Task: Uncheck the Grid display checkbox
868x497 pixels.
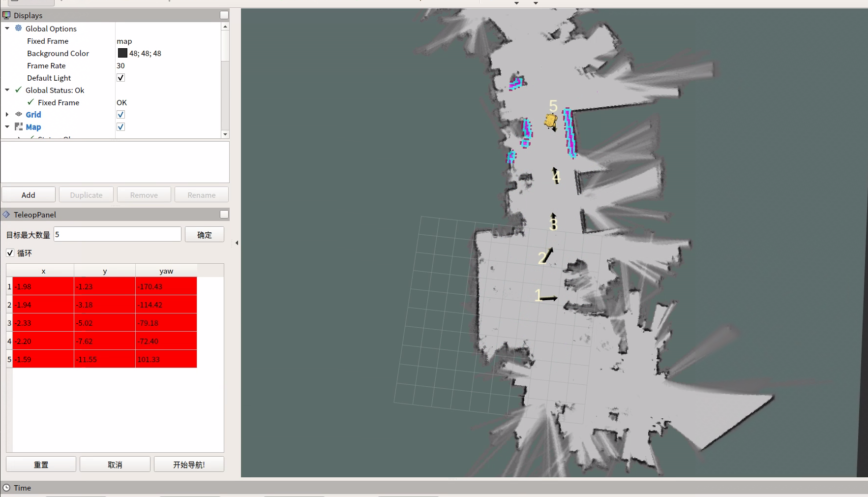Action: tap(121, 115)
